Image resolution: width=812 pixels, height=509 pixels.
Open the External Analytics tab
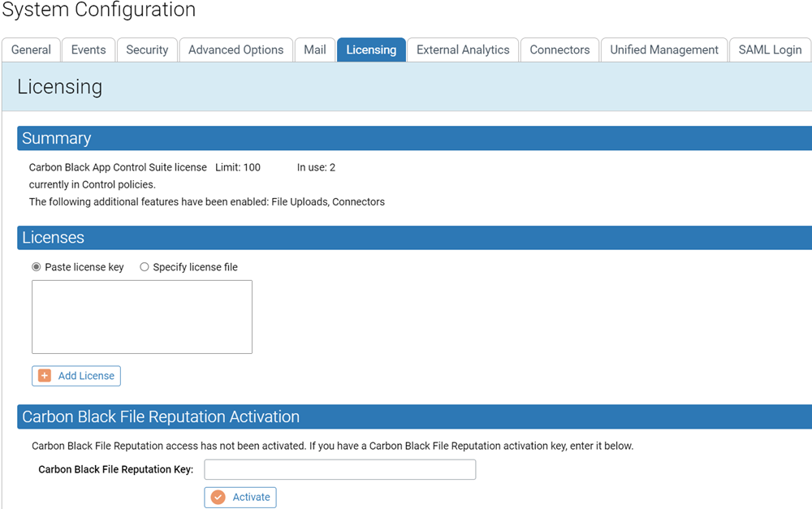[x=463, y=50]
